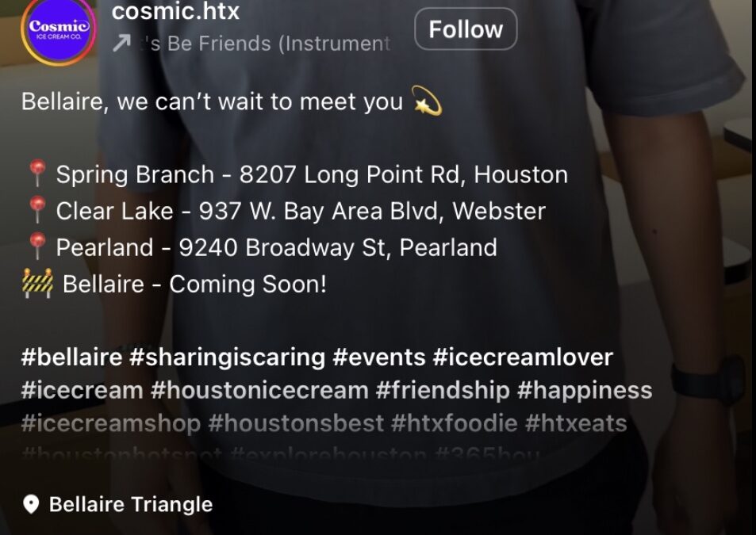View the #houstonsbest hashtag
756x535 pixels.
coord(296,423)
